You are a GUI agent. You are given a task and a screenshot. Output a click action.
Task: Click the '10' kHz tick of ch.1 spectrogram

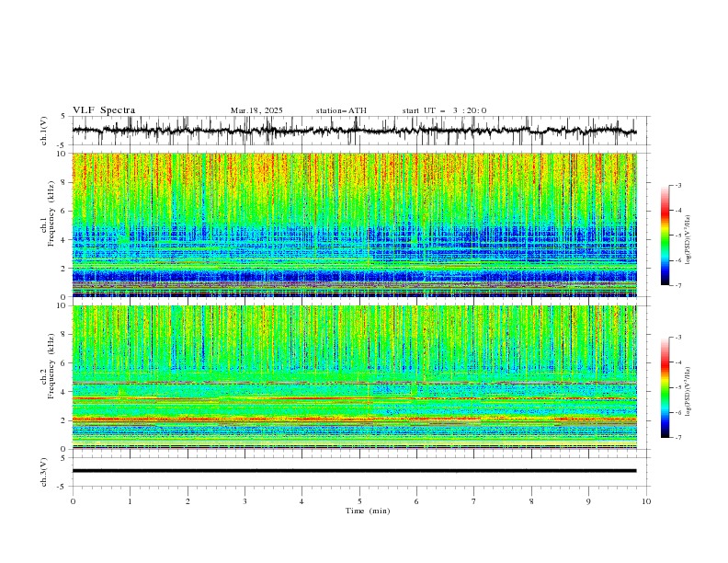pos(64,154)
